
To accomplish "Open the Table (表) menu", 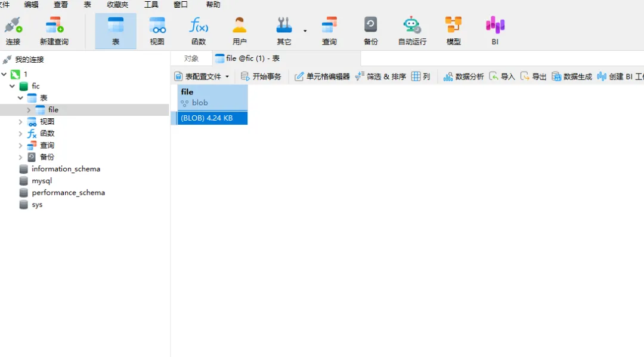I will (88, 5).
